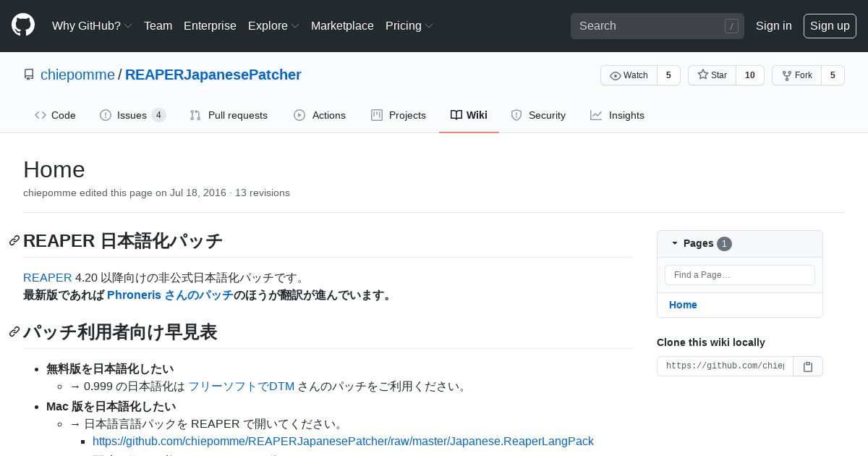Click the star icon in Star button

[702, 75]
